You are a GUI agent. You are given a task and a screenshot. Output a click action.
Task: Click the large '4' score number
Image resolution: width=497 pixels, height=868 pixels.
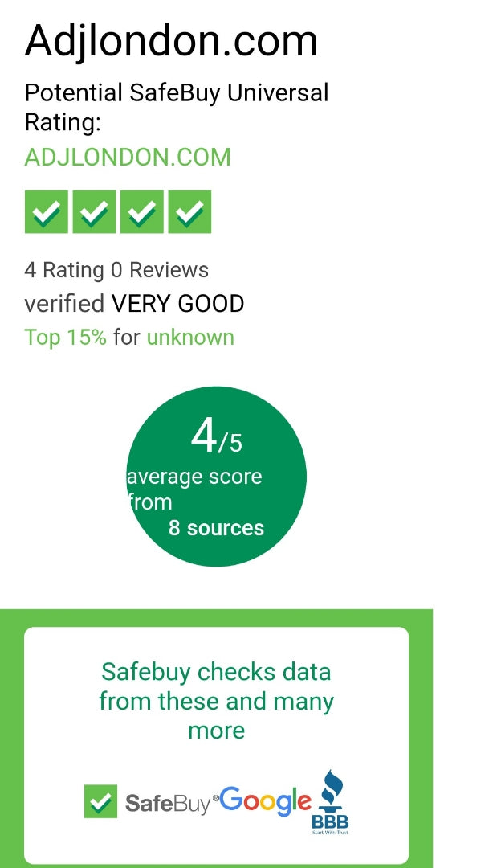point(204,436)
